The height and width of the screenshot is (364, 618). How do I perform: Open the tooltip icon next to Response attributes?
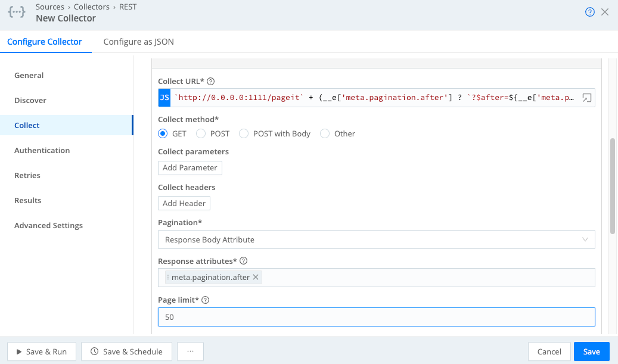[242, 260]
